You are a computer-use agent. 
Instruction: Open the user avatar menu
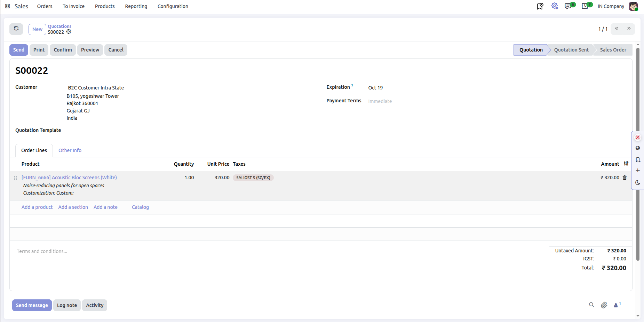[x=633, y=6]
